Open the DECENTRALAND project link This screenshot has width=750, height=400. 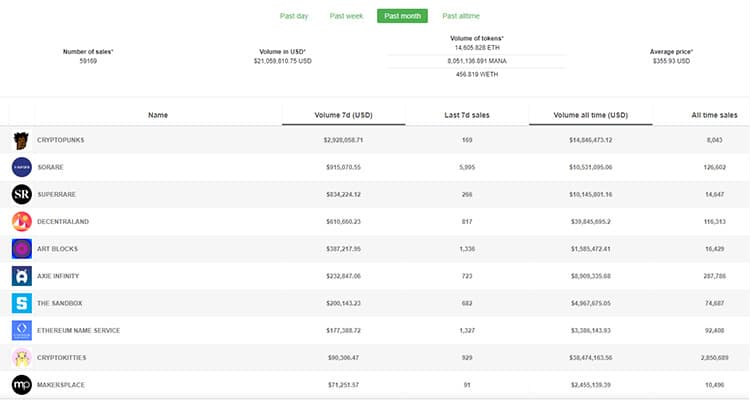click(x=63, y=222)
